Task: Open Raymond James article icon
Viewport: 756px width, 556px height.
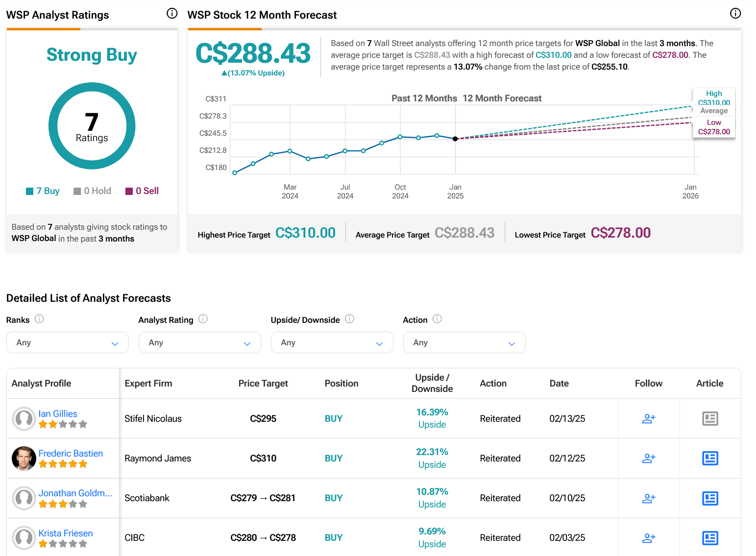Action: tap(710, 458)
